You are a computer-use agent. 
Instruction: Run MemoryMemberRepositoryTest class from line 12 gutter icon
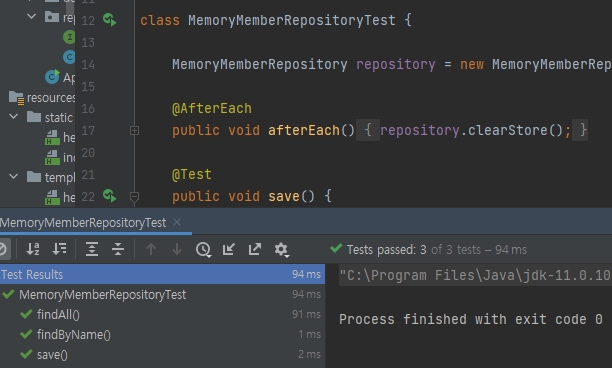coord(110,20)
